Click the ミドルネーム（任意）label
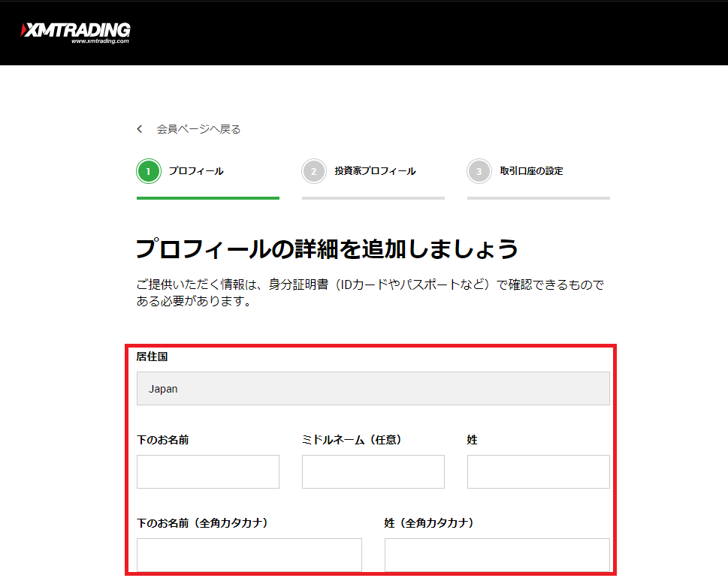Viewport: 728px width, 578px height. tap(352, 439)
